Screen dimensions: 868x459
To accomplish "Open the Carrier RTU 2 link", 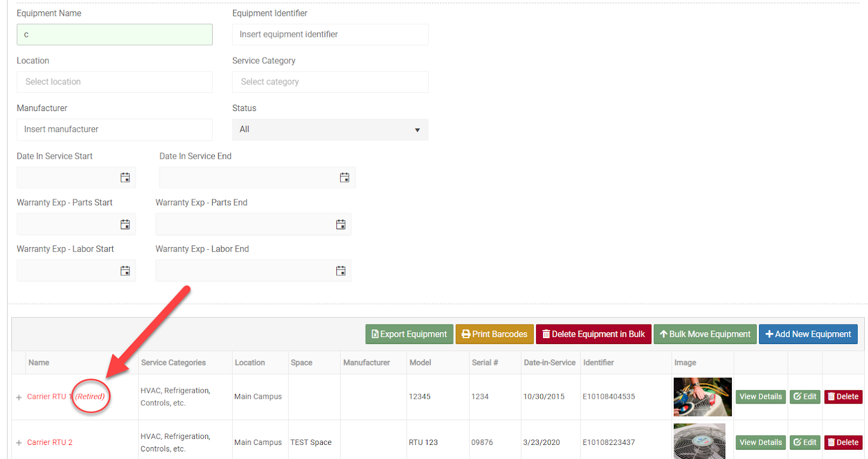I will tap(50, 443).
